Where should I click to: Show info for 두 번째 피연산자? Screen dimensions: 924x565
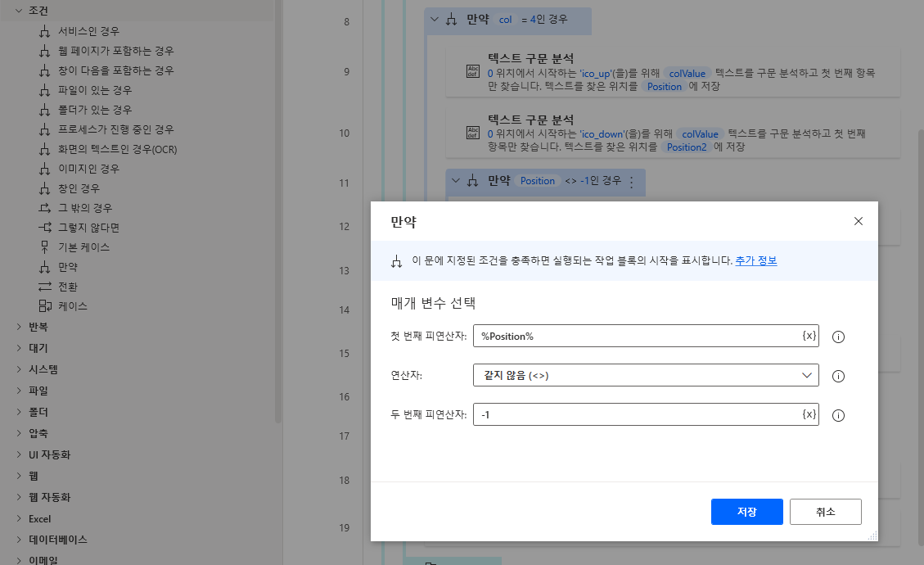(838, 416)
